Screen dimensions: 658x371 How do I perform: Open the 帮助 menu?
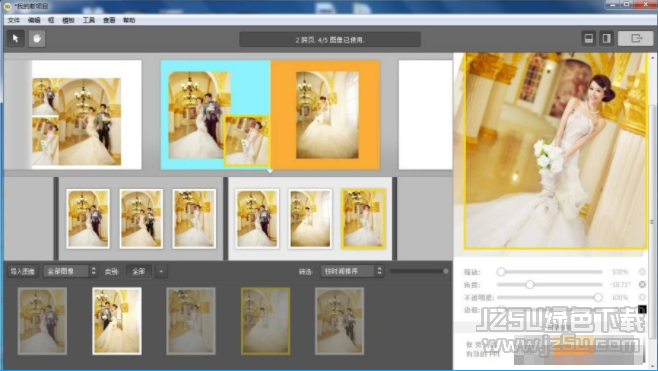[129, 20]
